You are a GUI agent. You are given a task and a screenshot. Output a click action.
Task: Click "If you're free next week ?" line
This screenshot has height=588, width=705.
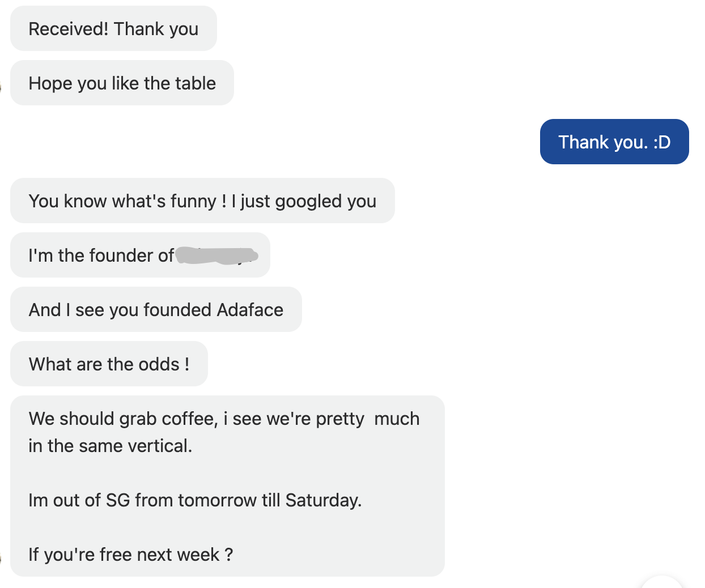click(130, 555)
